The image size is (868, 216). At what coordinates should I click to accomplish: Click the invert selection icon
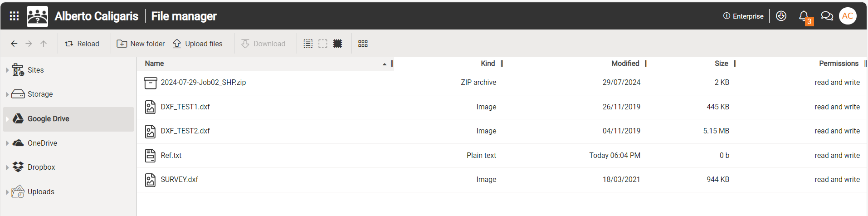click(337, 44)
